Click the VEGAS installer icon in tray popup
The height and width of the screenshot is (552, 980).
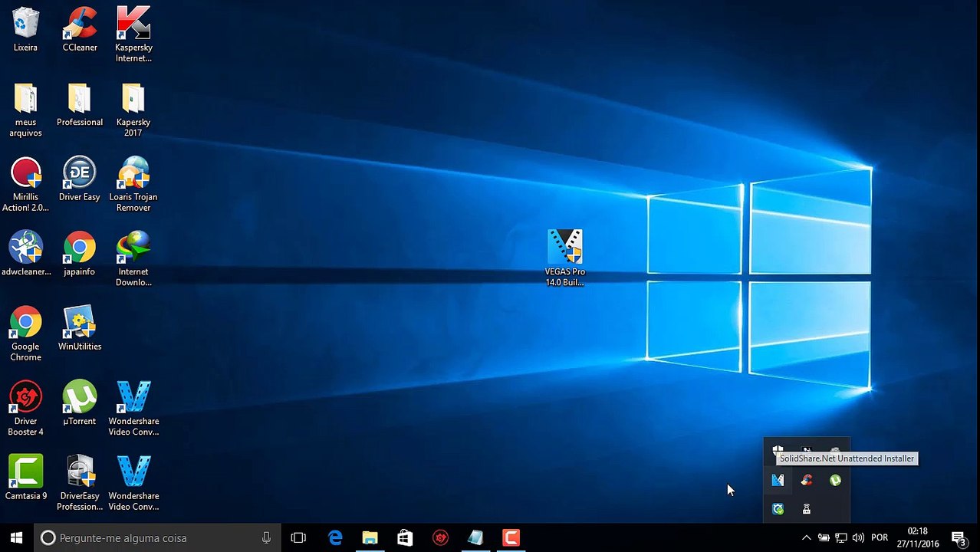click(x=778, y=480)
